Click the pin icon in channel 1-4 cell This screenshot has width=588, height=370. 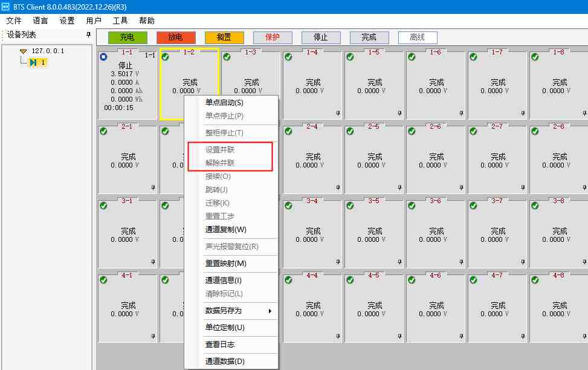[x=338, y=113]
